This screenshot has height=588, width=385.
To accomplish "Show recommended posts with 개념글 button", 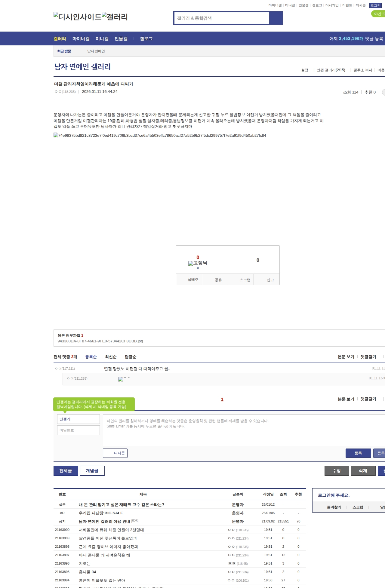I will point(92,471).
